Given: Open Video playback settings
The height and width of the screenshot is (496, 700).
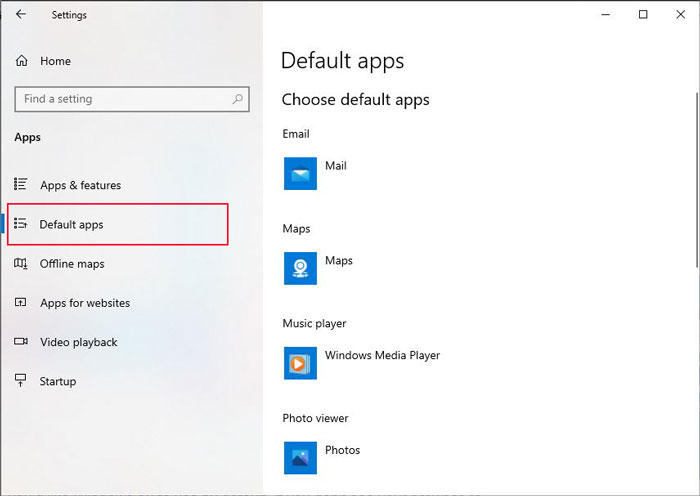Looking at the screenshot, I should tap(79, 342).
